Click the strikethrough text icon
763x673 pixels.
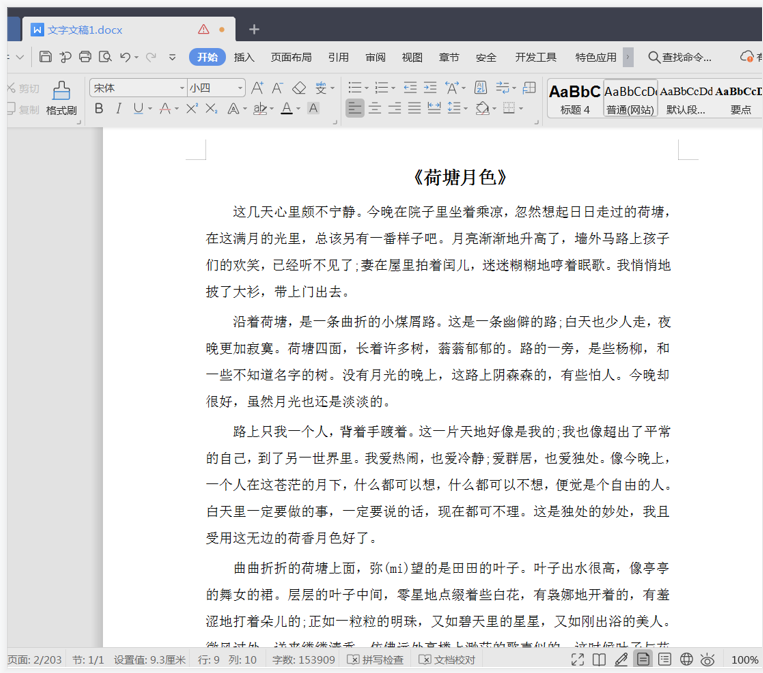[167, 108]
